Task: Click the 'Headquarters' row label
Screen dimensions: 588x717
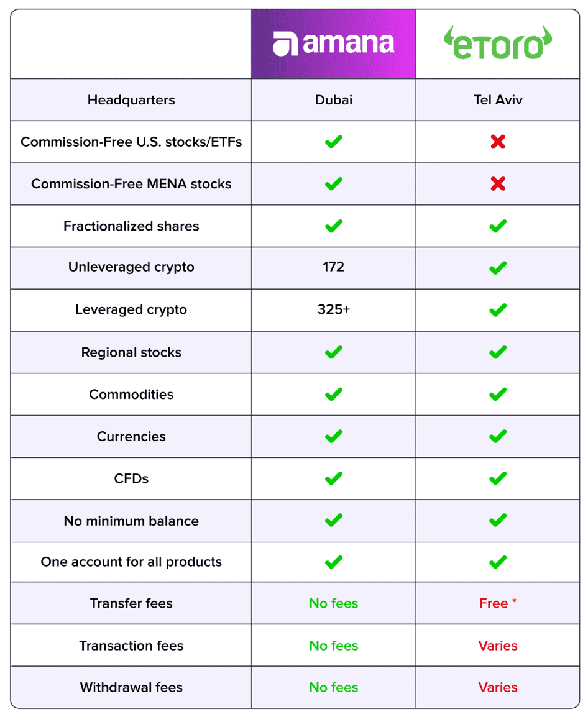Action: (x=131, y=99)
